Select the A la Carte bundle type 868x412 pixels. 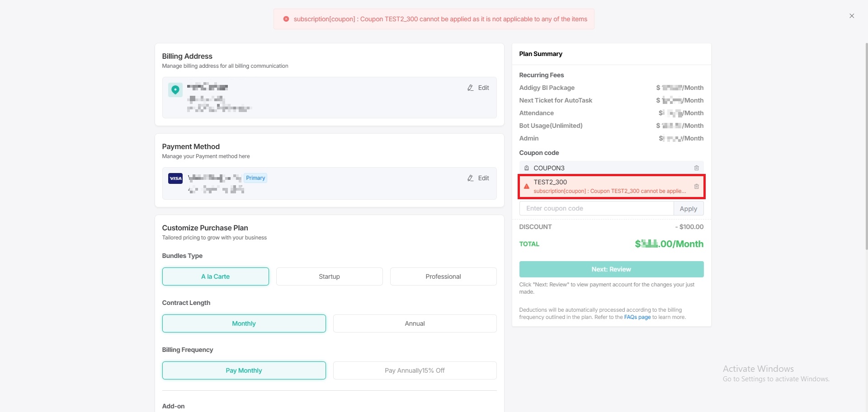tap(216, 276)
